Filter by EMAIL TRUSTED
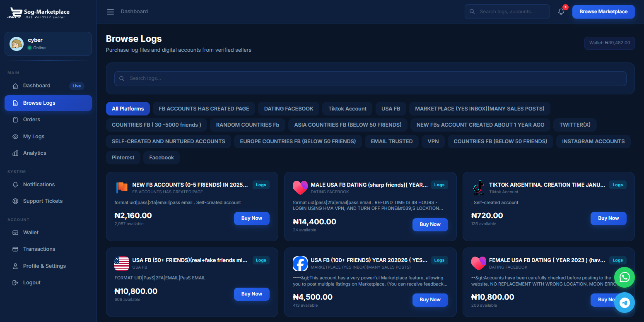This screenshot has width=644, height=322. 392,142
